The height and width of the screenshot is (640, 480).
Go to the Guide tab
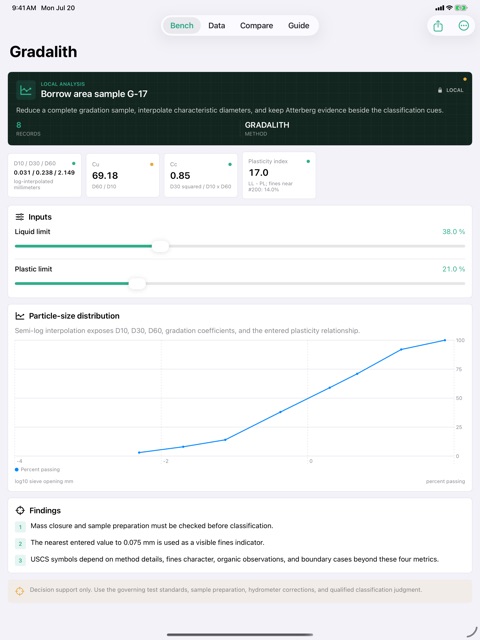click(299, 26)
